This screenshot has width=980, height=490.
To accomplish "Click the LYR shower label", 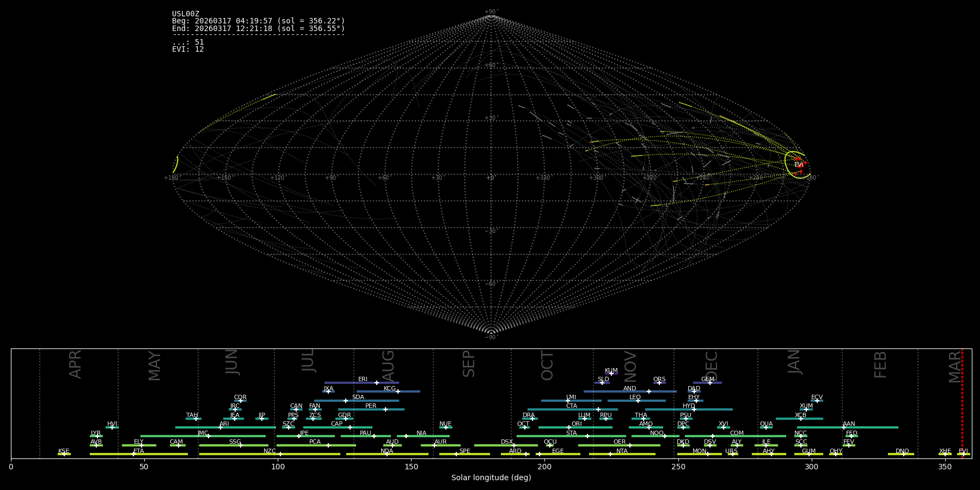I will point(96,433).
